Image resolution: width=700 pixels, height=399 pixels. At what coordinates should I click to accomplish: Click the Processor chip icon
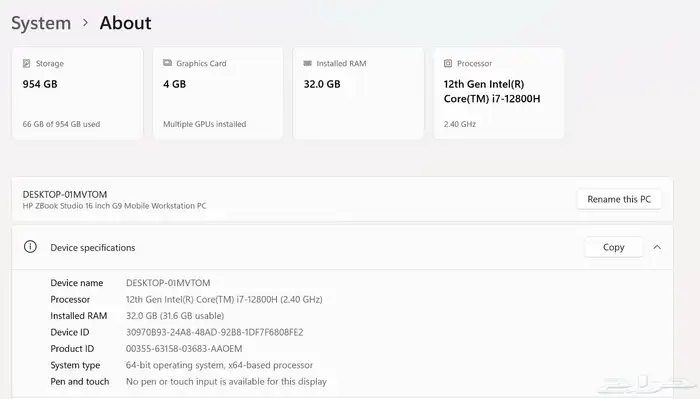(448, 63)
